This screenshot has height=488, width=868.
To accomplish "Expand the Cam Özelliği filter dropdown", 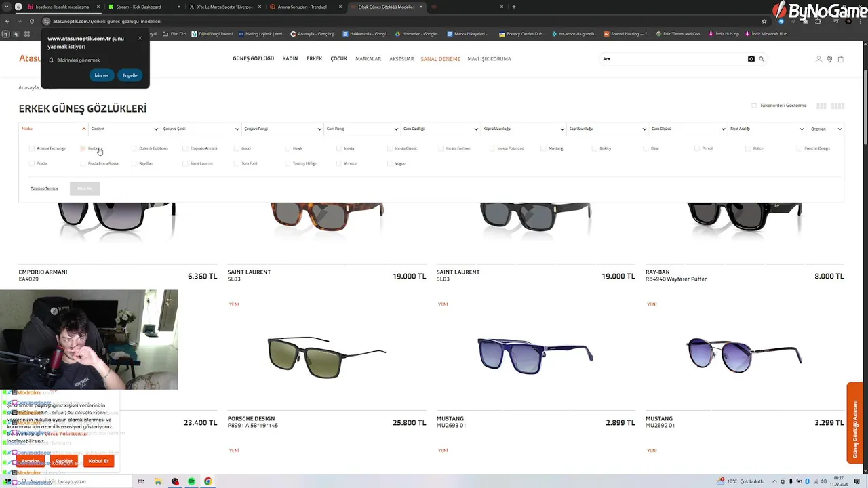I will click(441, 129).
